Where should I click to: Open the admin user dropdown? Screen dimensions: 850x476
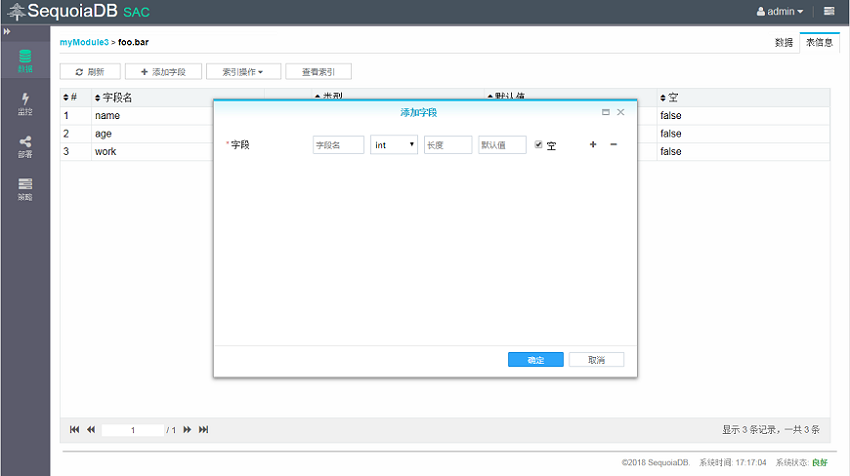tap(780, 12)
